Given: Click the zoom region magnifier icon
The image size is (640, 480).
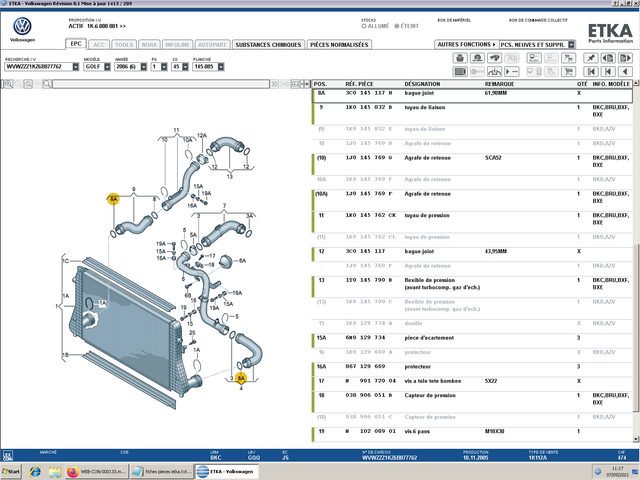Looking at the screenshot, I should (28, 84).
